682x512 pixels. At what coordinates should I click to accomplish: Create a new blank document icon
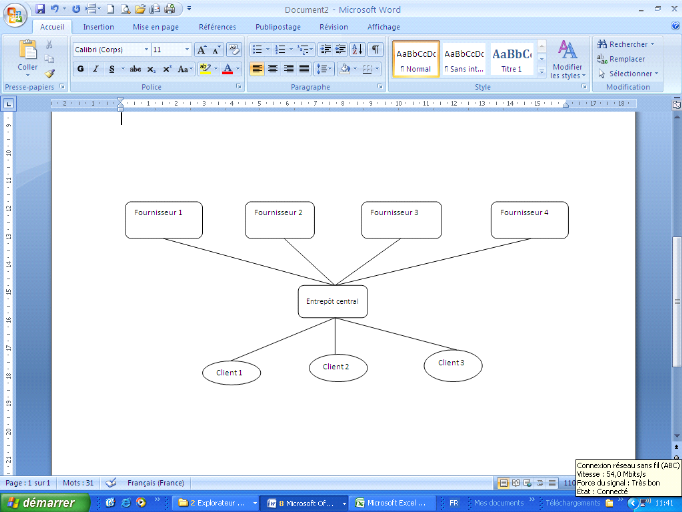pyautogui.click(x=111, y=9)
